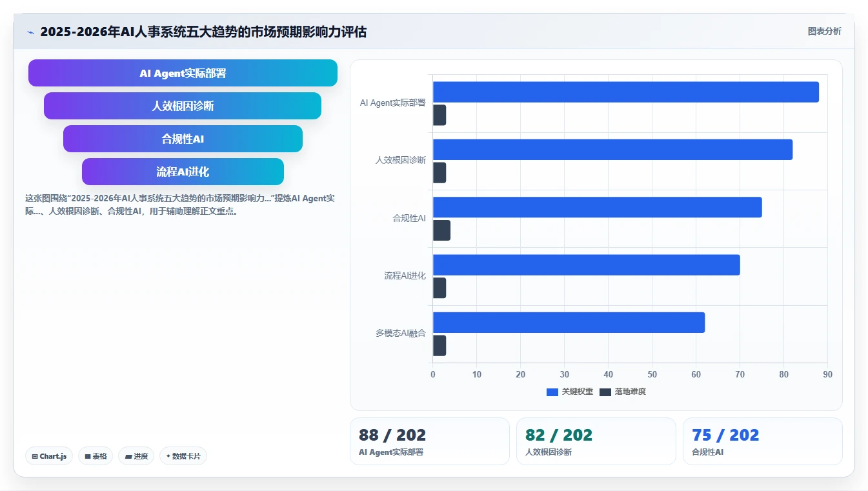The height and width of the screenshot is (491, 868).
Task: Click the dark bar under AI Agent实际部署
Action: coord(439,115)
